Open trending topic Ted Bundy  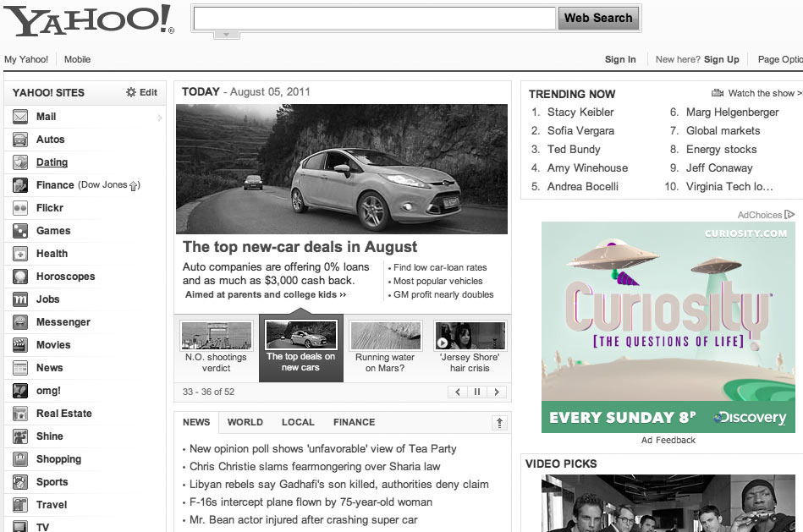click(x=574, y=150)
